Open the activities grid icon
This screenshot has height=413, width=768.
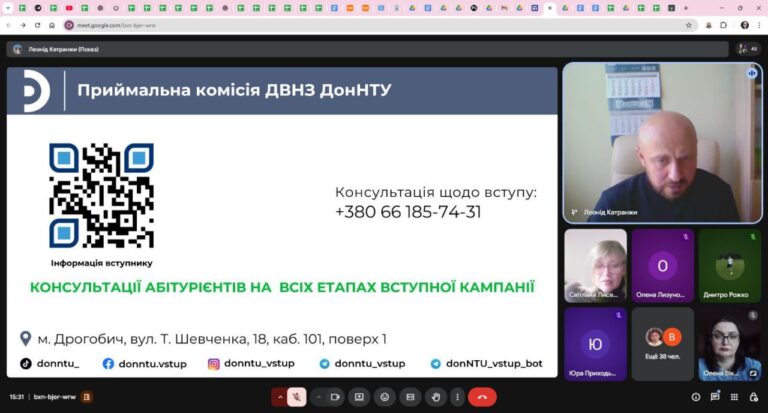coord(734,397)
